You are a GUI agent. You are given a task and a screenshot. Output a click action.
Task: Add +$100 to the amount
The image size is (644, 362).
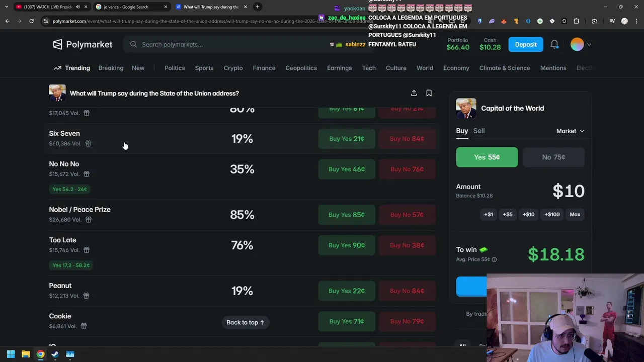coord(552,214)
